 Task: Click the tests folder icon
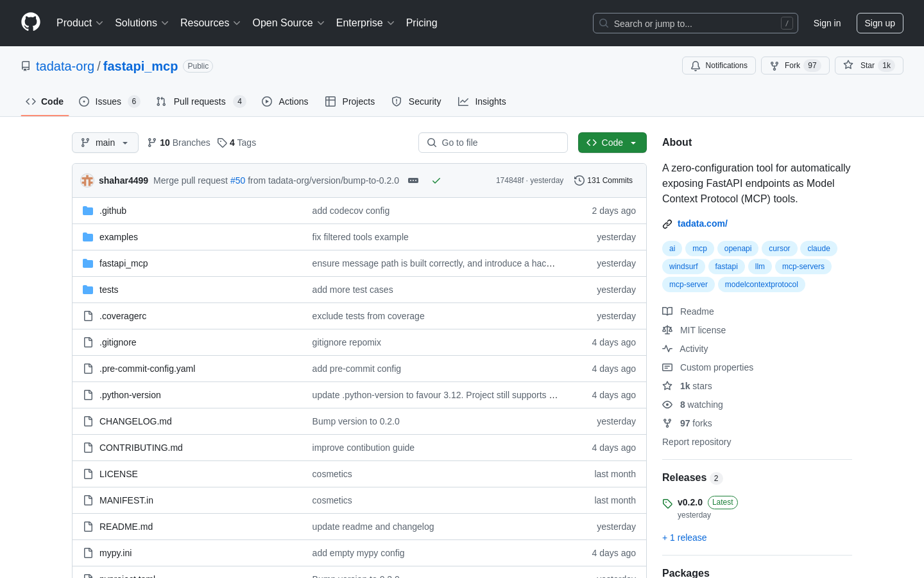[88, 290]
